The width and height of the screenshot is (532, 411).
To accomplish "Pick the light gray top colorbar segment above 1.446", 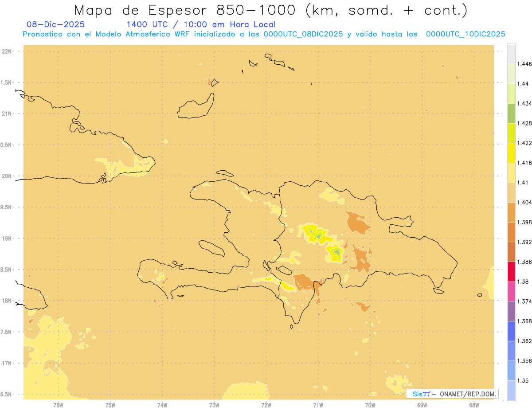I will point(511,54).
